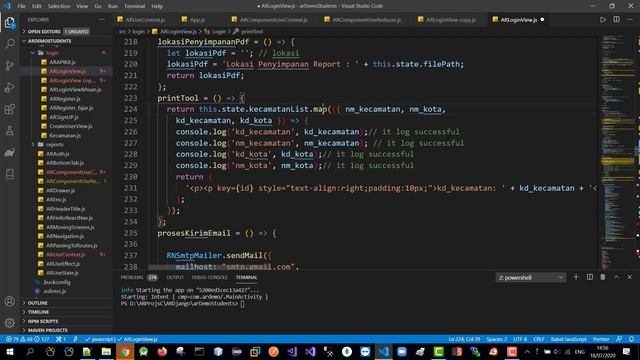Close the terminal panel

point(630,277)
